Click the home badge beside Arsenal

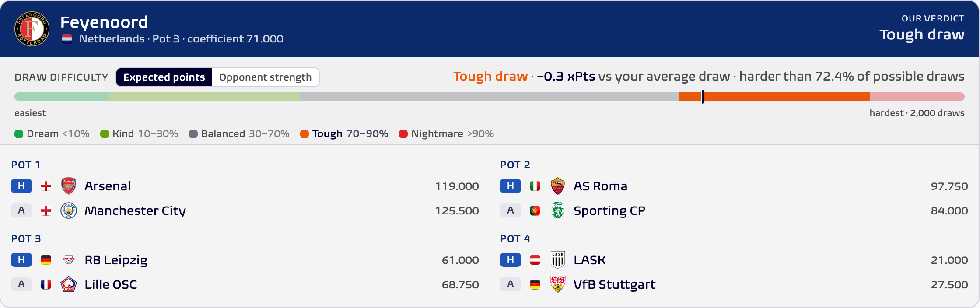click(x=21, y=186)
